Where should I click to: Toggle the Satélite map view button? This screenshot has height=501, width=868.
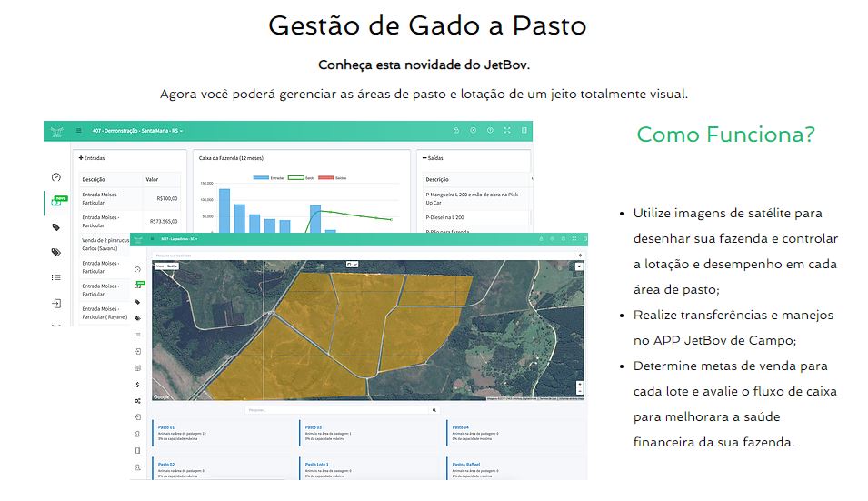click(173, 266)
